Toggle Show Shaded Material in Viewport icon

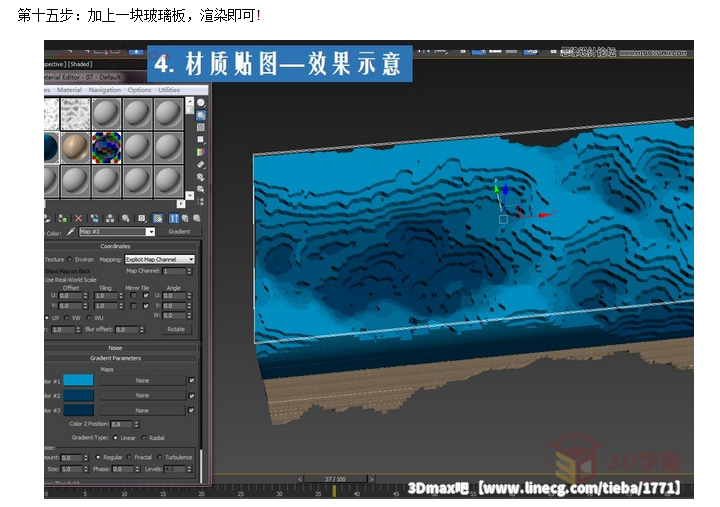[158, 219]
